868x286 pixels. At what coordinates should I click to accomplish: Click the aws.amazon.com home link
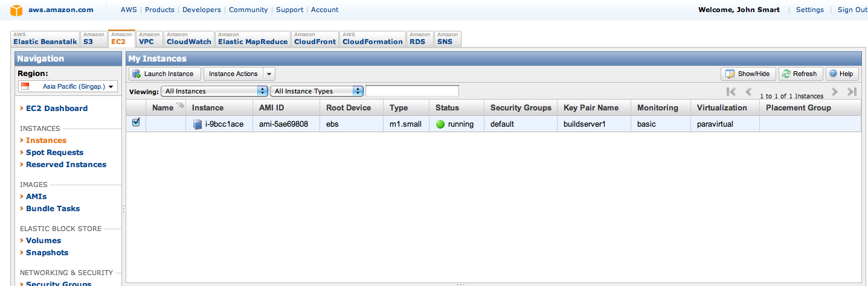(60, 10)
